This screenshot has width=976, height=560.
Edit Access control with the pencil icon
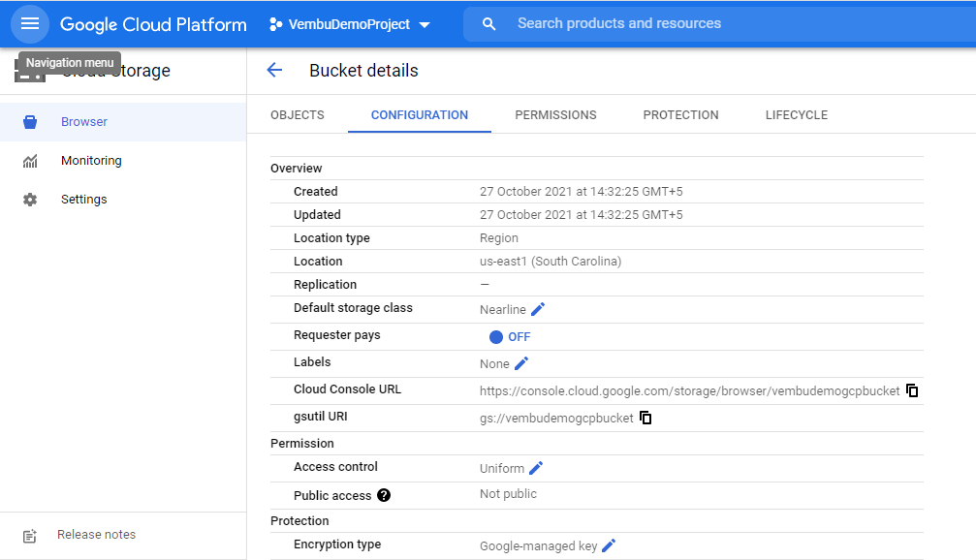[536, 467]
